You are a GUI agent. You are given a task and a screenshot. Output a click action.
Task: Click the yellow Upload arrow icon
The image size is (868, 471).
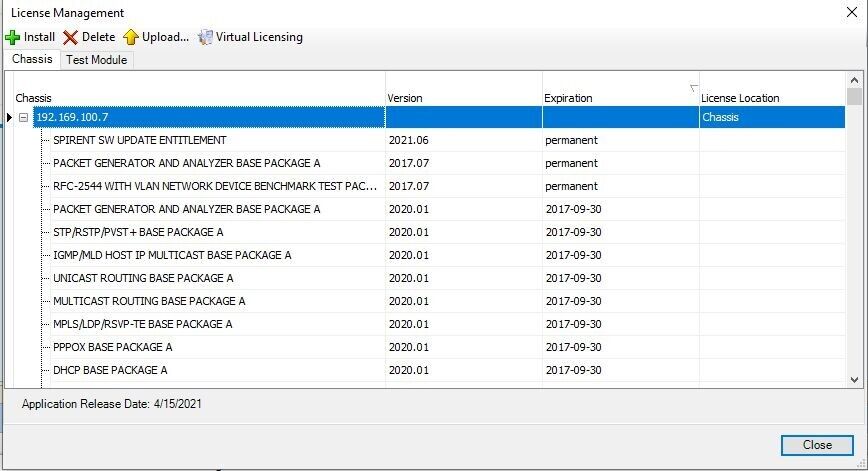click(x=131, y=37)
